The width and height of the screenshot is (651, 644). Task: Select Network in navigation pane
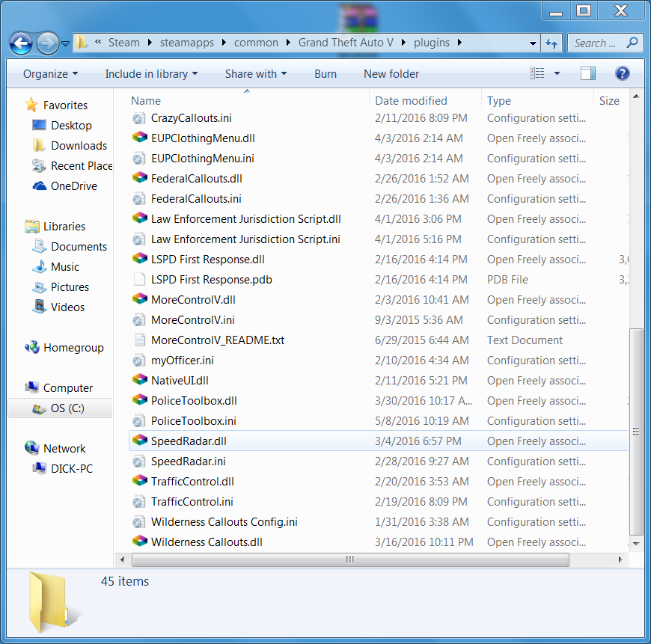pyautogui.click(x=55, y=448)
